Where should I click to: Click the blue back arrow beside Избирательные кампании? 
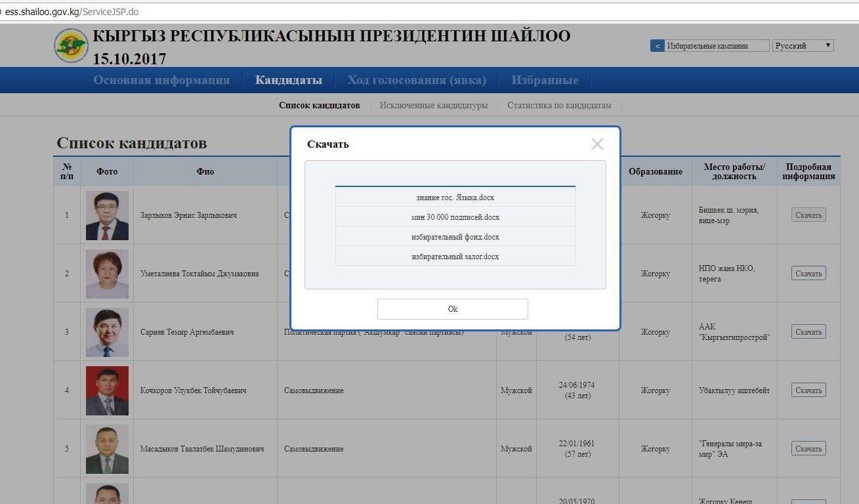coord(657,46)
